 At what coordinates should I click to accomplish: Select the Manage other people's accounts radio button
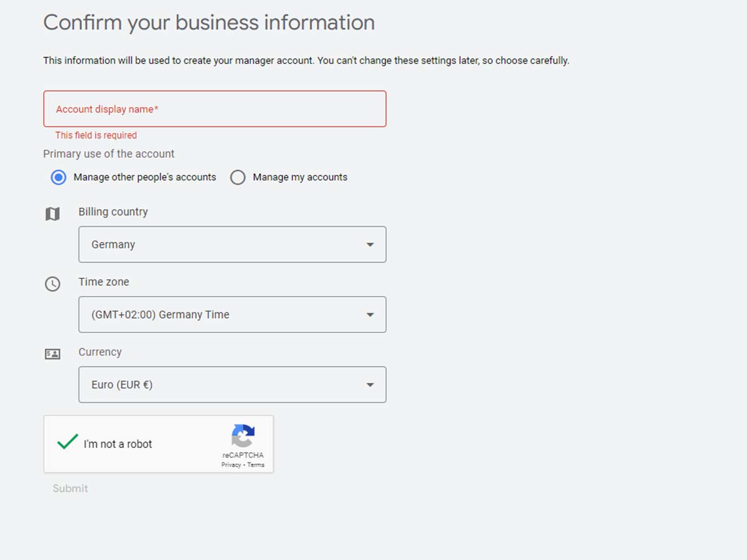[x=59, y=177]
